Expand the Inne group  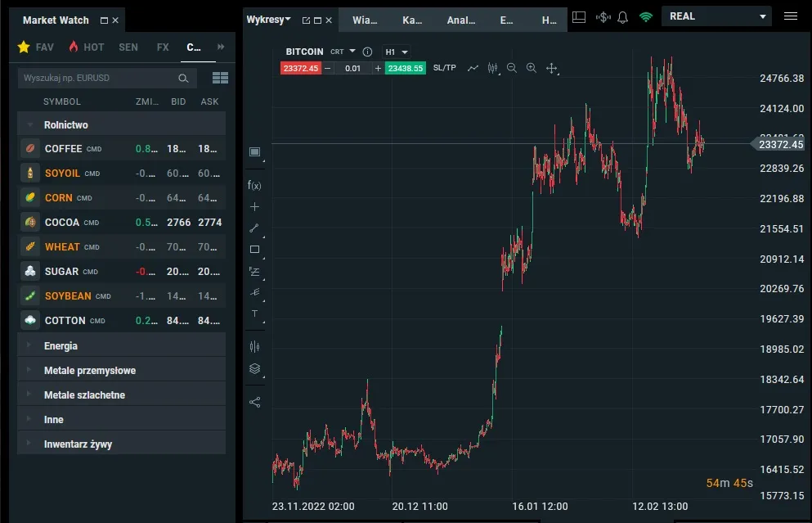point(29,419)
